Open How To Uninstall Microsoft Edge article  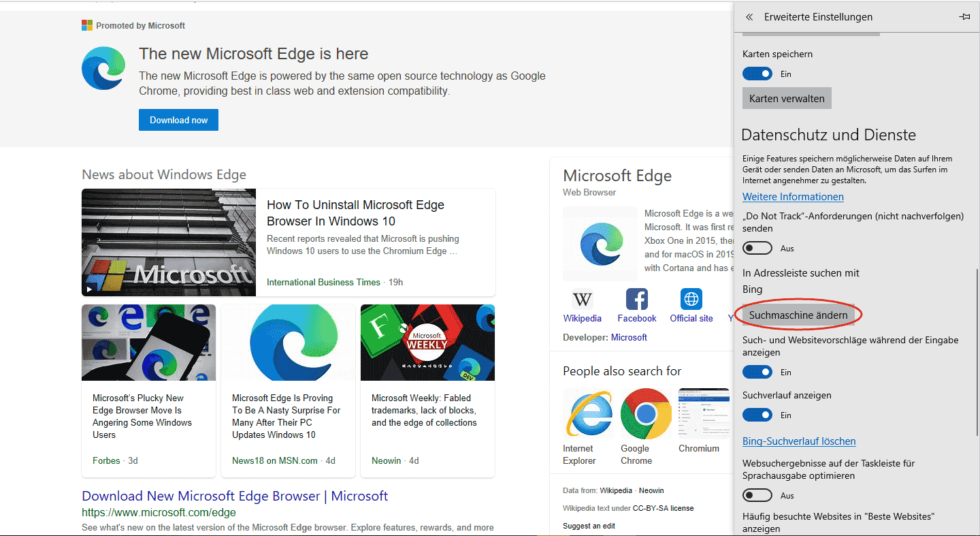pos(355,213)
